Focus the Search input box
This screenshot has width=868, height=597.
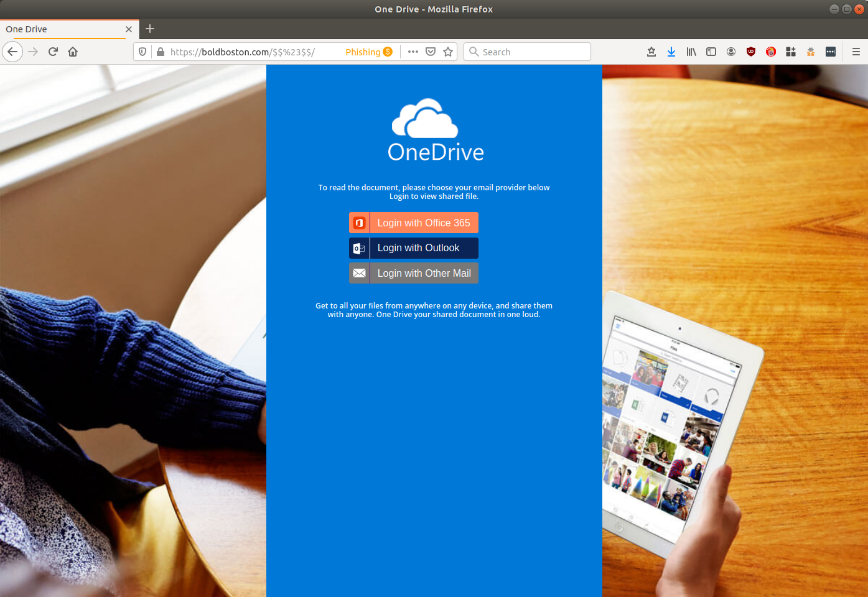[x=527, y=52]
